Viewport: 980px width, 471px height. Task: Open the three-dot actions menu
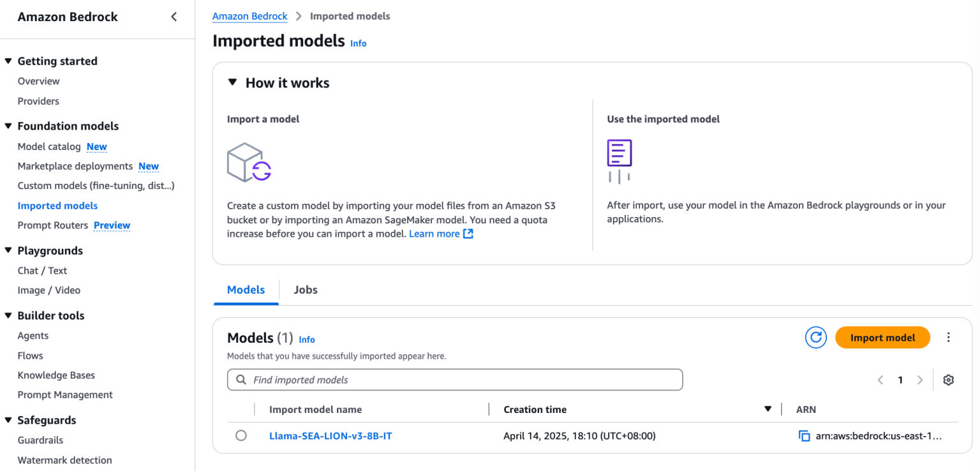[948, 338]
